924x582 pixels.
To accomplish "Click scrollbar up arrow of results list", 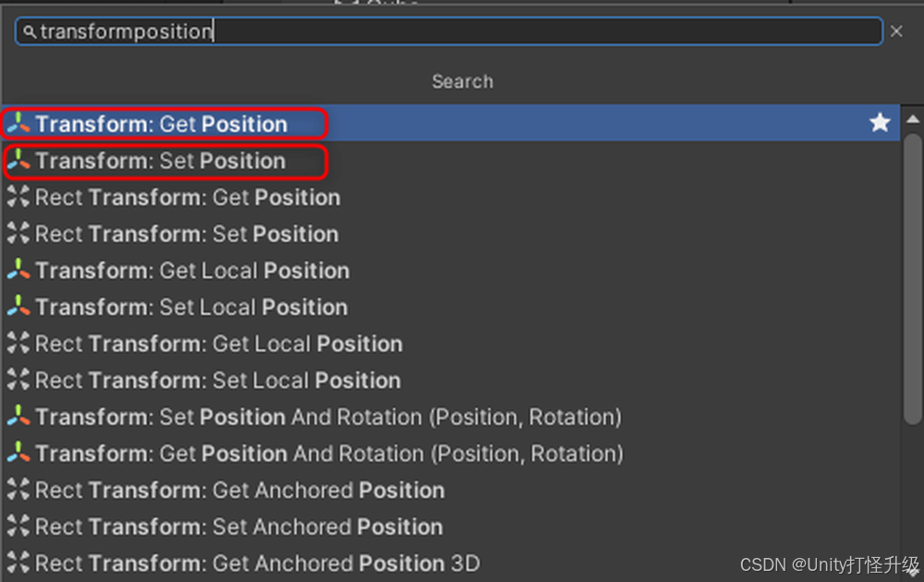I will [913, 119].
